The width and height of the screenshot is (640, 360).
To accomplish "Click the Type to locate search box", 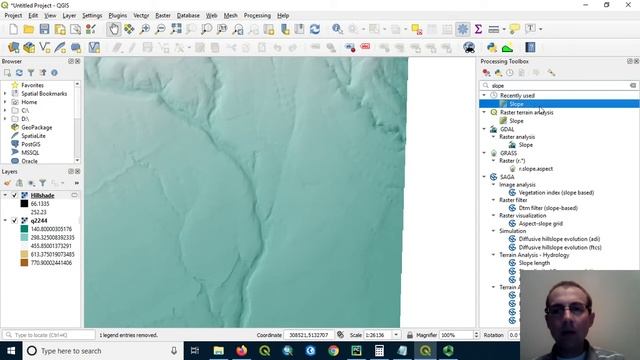I will click(x=49, y=335).
